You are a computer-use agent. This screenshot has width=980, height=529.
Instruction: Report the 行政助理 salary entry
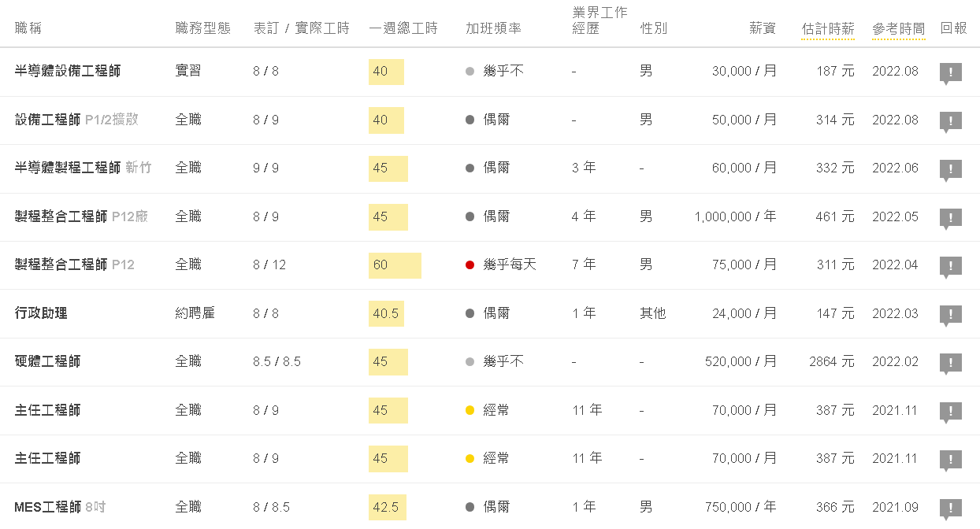click(951, 316)
